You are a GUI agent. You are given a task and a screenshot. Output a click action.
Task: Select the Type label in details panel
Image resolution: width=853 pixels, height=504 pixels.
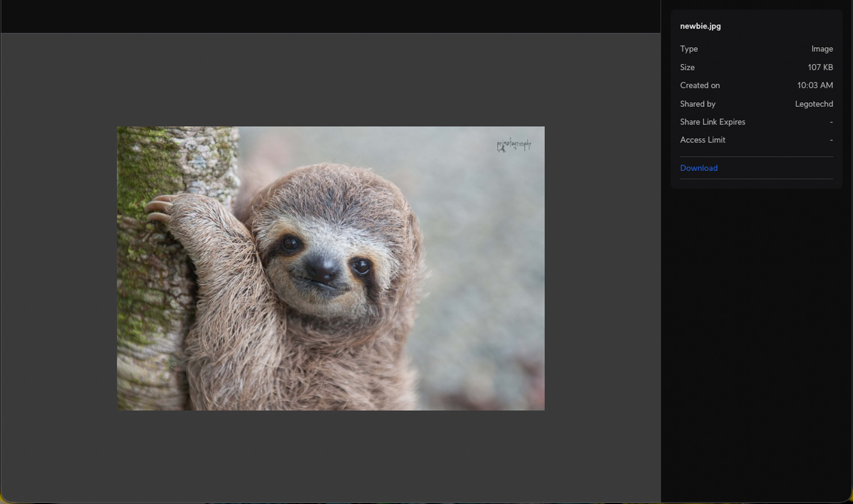[x=689, y=49]
